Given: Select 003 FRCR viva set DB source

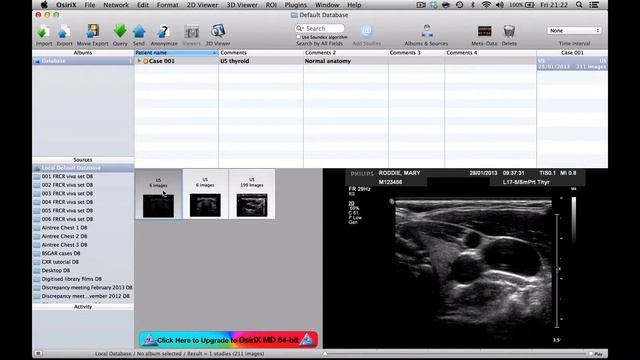Looking at the screenshot, I should (83, 194).
